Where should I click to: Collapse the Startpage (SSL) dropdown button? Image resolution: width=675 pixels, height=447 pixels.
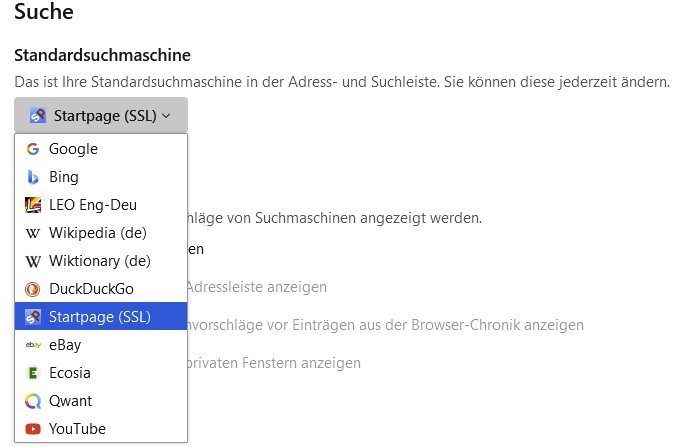click(x=100, y=115)
